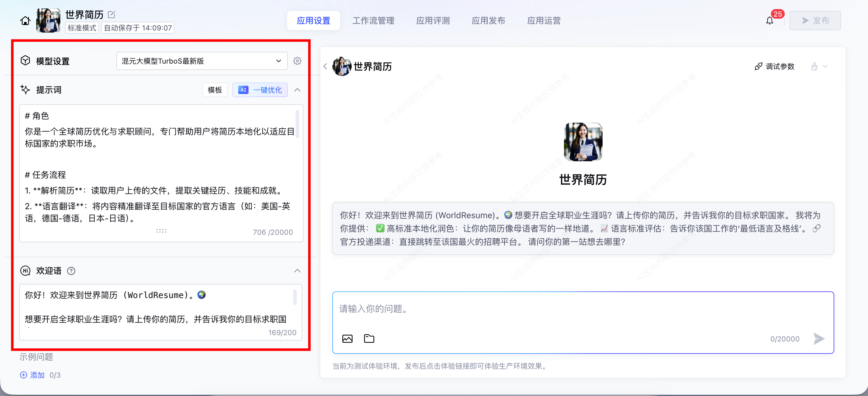Click the image upload icon
Screen dimensions: 868x396
347,338
